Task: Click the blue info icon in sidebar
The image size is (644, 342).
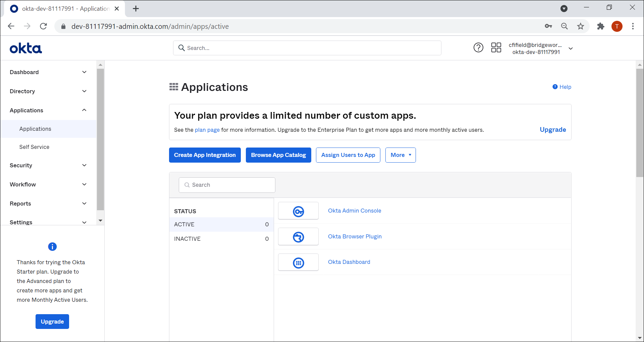Action: [x=52, y=247]
